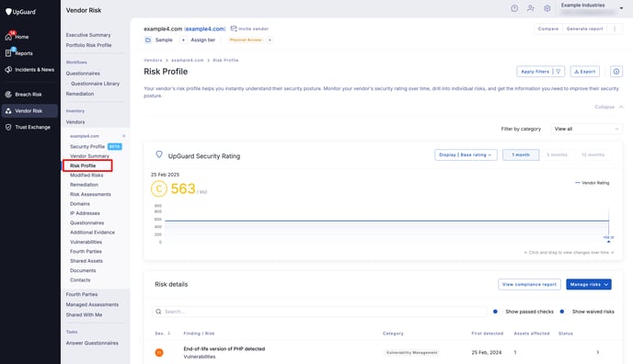The height and width of the screenshot is (364, 633).
Task: Toggle Show waived risks
Action: (x=564, y=312)
